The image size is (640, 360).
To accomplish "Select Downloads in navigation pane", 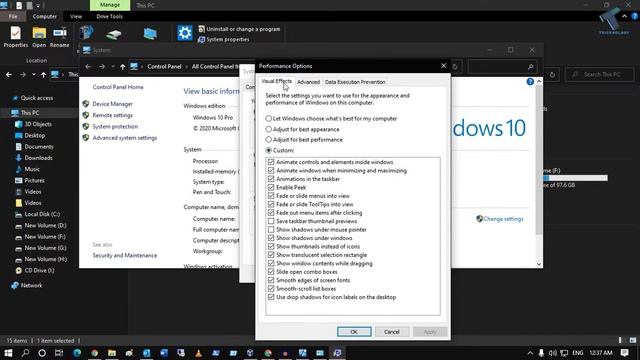I will pyautogui.click(x=38, y=158).
